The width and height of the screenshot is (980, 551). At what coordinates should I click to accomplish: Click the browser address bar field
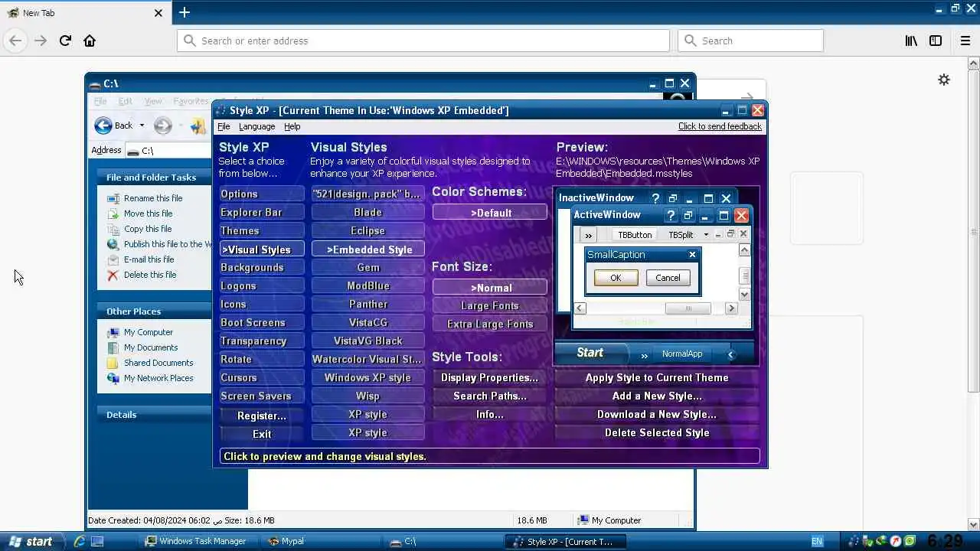pos(423,41)
